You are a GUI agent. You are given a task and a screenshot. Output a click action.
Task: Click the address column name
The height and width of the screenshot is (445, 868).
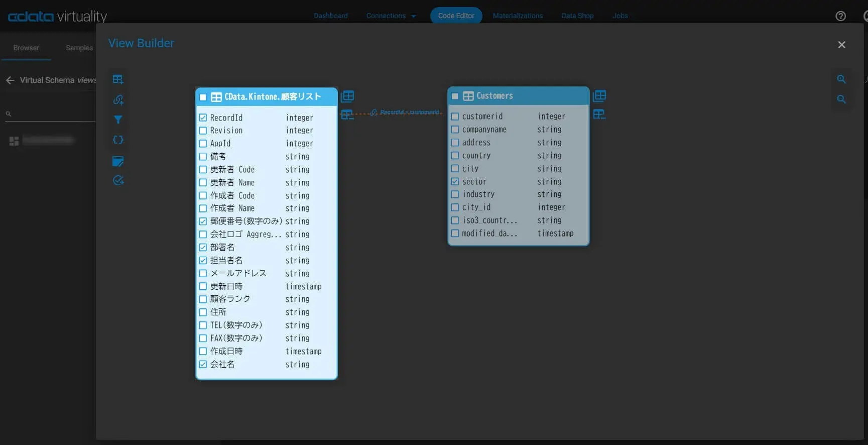[476, 143]
